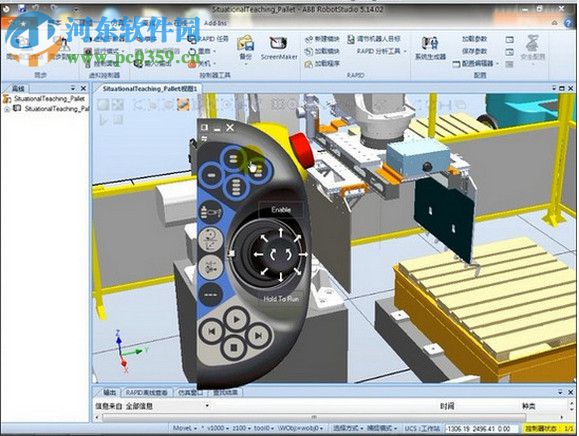Screen dimensions: 579x436
Task: Click joystick left arrow
Action: pos(258,254)
